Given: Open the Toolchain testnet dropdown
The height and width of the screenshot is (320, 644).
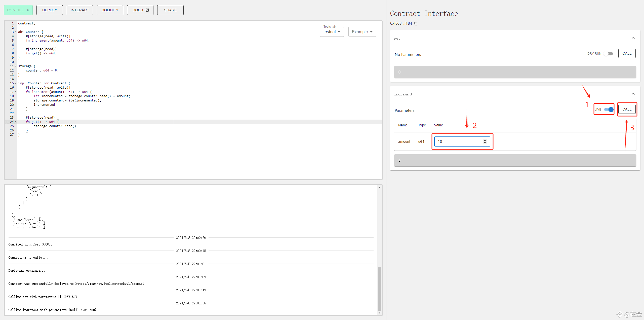Looking at the screenshot, I should (x=332, y=32).
